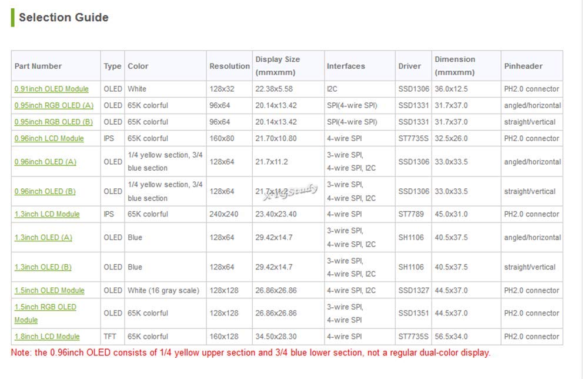Open the 1.5inch RGB OLED Module link

pos(45,313)
